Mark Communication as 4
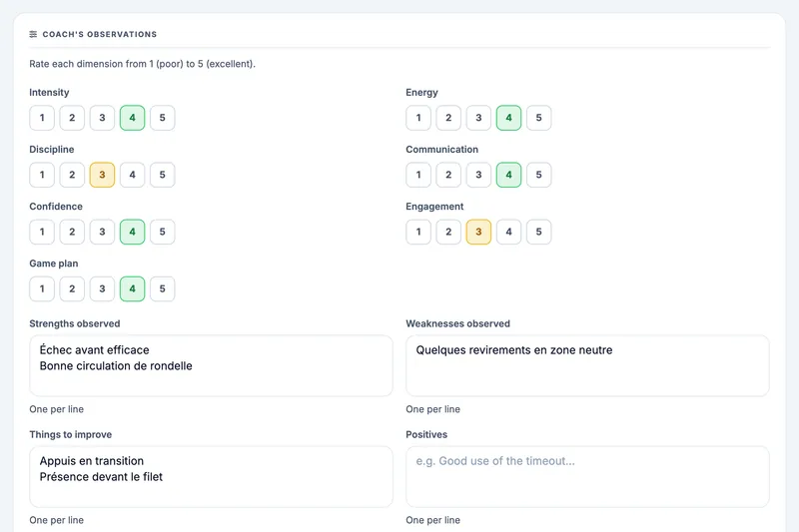This screenshot has width=799, height=532. click(x=508, y=175)
